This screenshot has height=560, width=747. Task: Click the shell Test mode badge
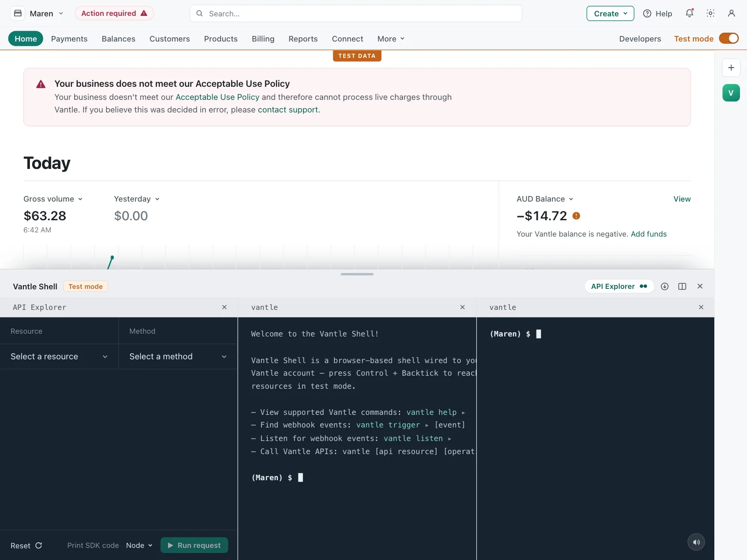tap(85, 287)
